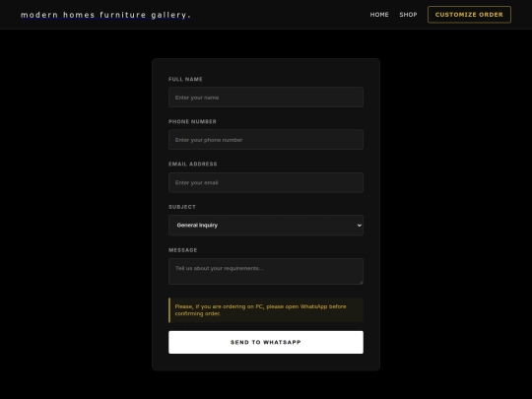The image size is (532, 399).
Task: Focus the Email Address input field
Action: [266, 182]
